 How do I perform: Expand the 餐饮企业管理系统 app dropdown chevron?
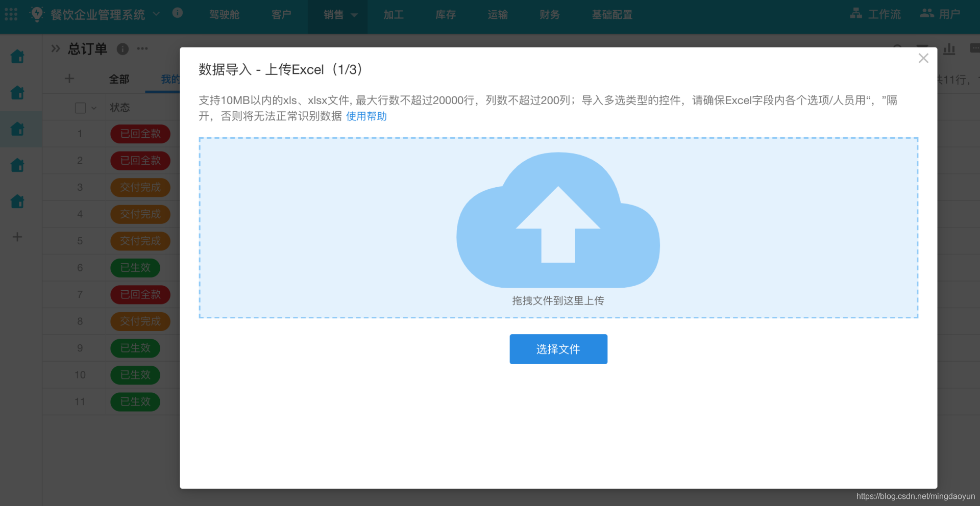156,14
